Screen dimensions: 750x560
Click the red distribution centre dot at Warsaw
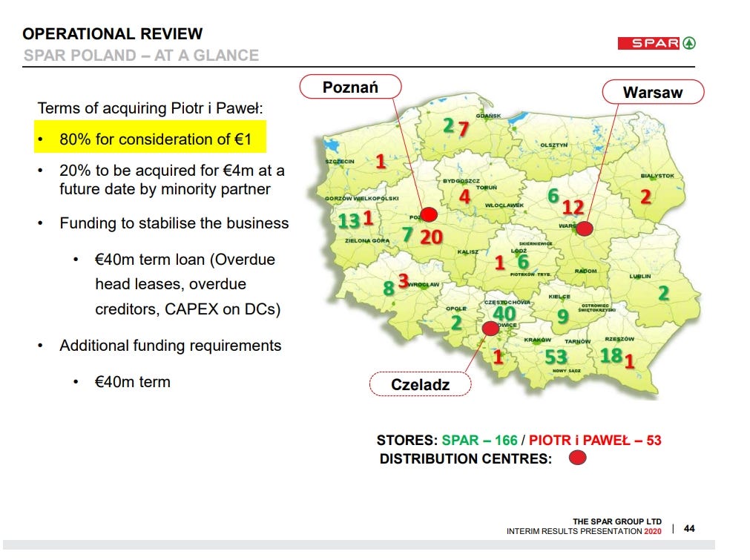tap(584, 228)
